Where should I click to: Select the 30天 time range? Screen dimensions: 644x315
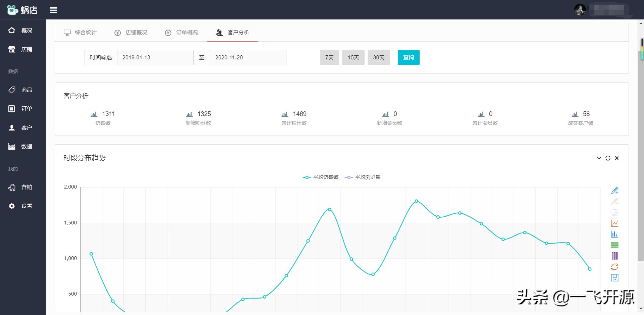379,57
